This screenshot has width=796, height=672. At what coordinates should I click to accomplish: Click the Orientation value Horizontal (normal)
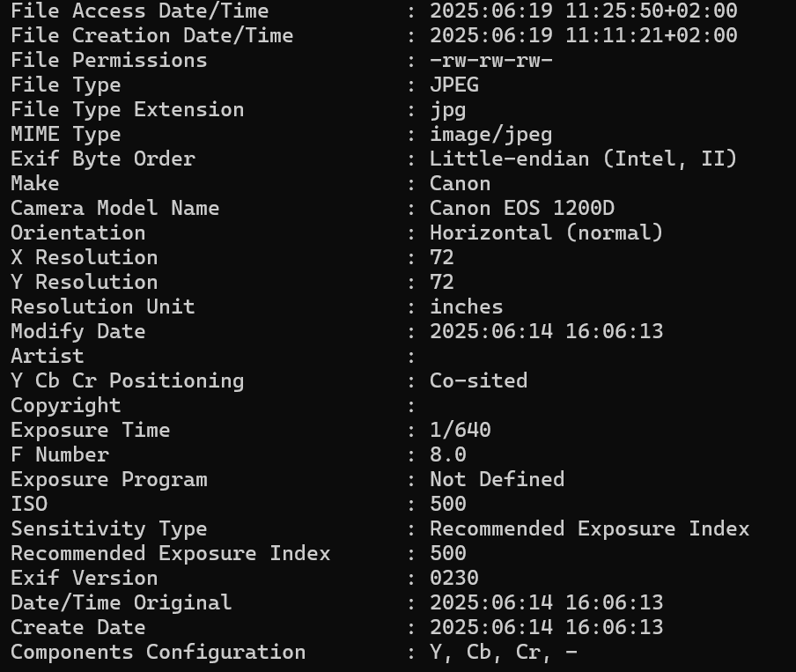click(x=546, y=233)
